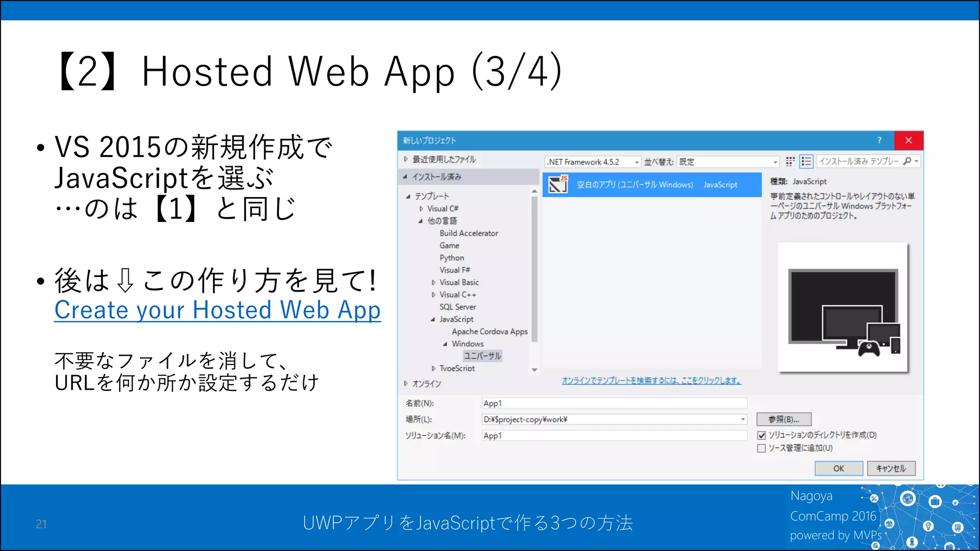Close the 新しいプロジェクト dialog

pos(908,140)
